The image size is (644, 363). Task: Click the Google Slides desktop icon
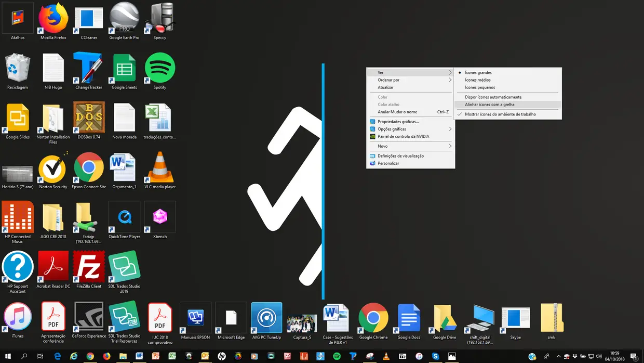[x=18, y=121]
